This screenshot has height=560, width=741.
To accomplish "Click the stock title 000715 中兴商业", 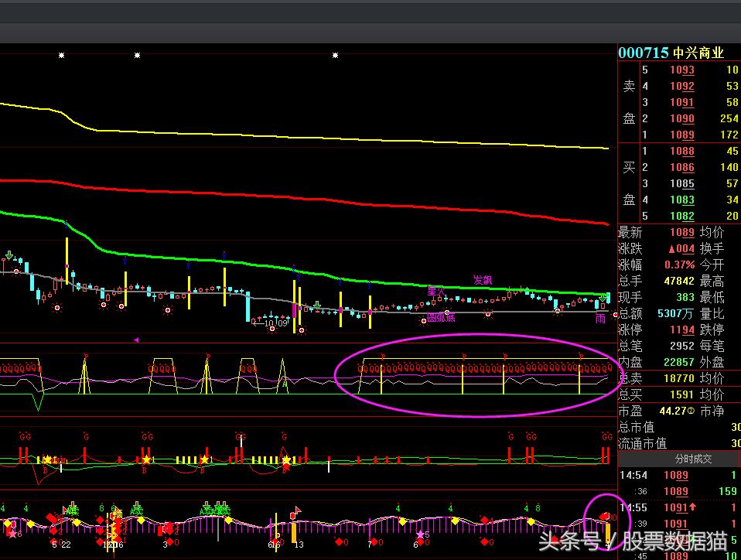I will click(x=671, y=53).
